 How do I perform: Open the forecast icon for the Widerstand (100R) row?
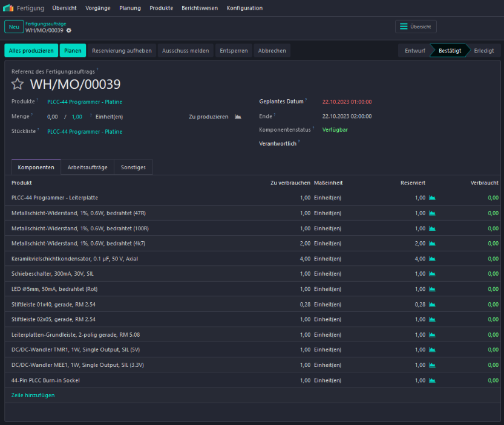point(433,229)
